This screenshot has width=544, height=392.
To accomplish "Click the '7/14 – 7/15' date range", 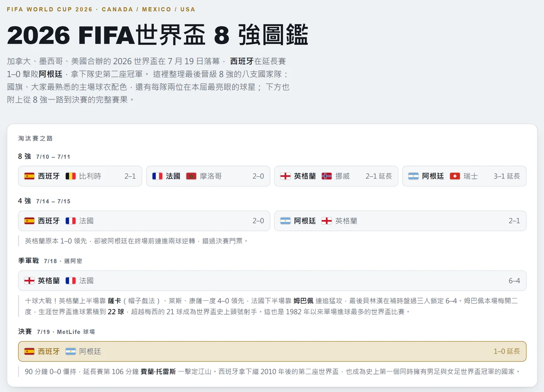I will click(53, 201).
